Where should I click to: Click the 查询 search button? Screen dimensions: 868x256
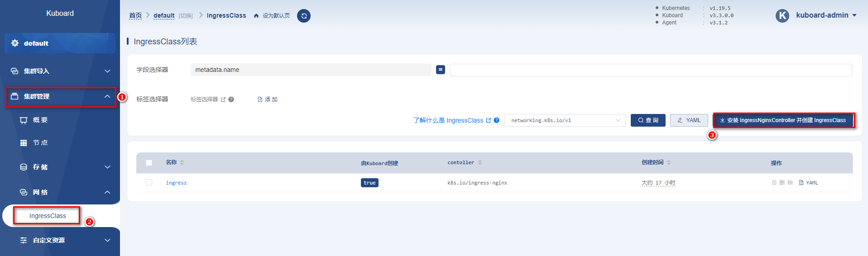pos(647,120)
